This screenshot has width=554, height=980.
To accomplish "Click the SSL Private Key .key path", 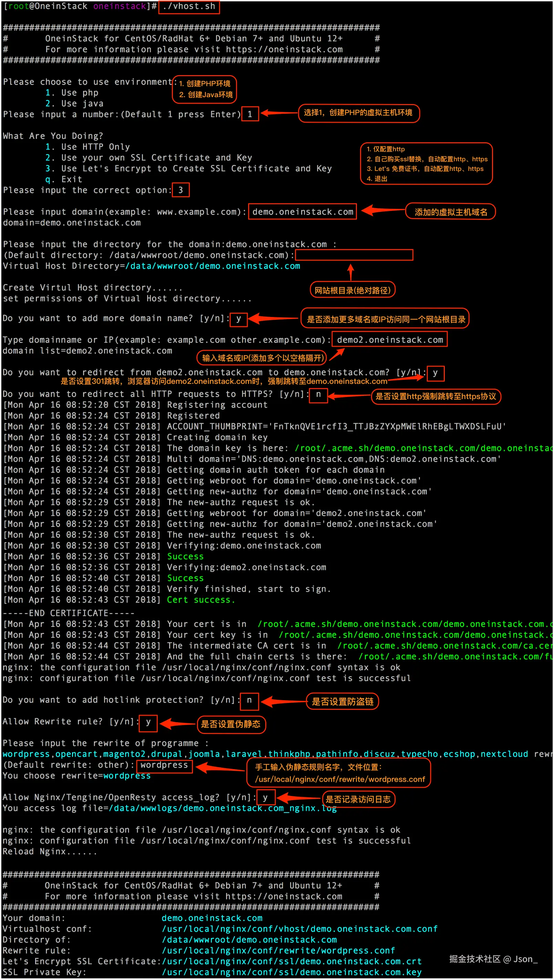I will coord(292,972).
